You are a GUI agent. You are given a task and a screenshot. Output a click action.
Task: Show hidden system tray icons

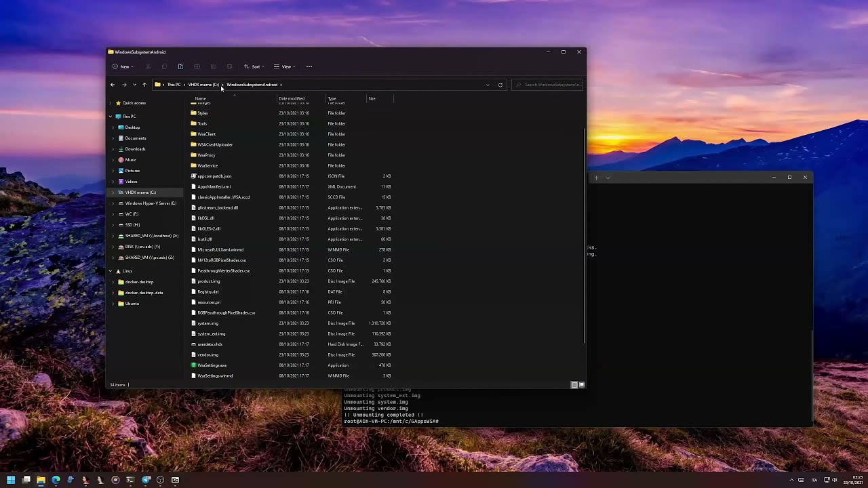(791, 480)
